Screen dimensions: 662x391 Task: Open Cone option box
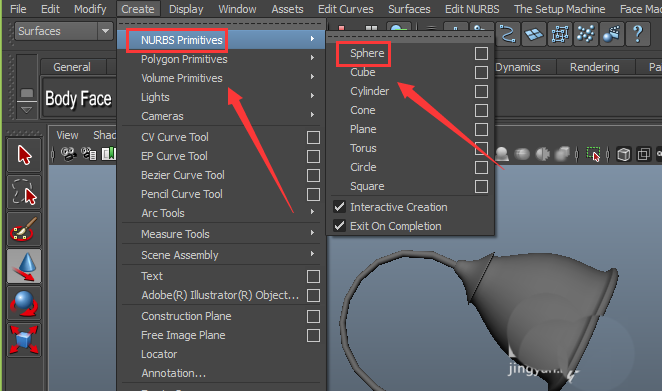[x=481, y=111]
